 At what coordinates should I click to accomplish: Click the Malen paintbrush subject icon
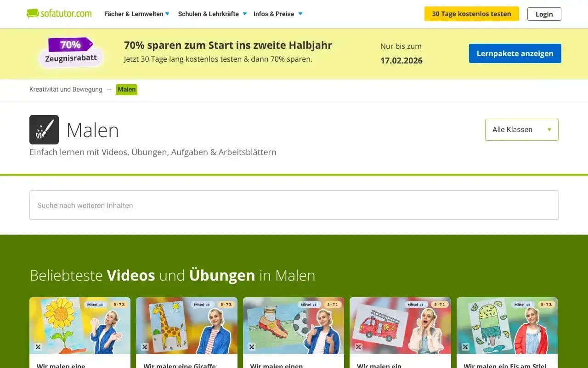coord(44,130)
